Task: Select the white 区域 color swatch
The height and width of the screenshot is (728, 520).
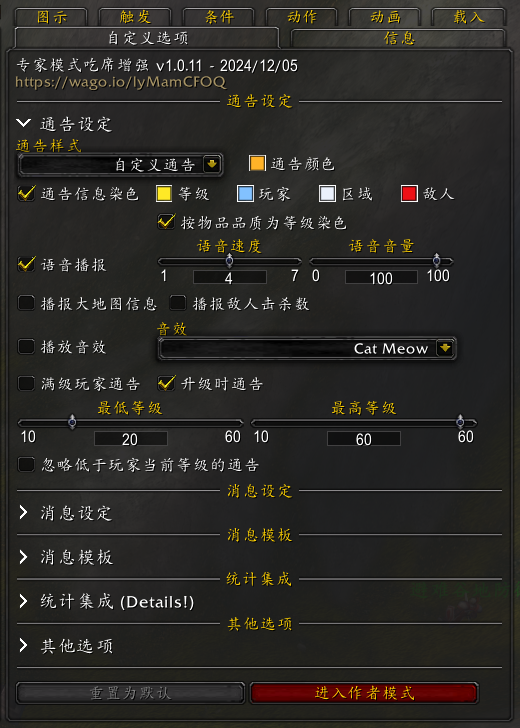Action: 327,194
